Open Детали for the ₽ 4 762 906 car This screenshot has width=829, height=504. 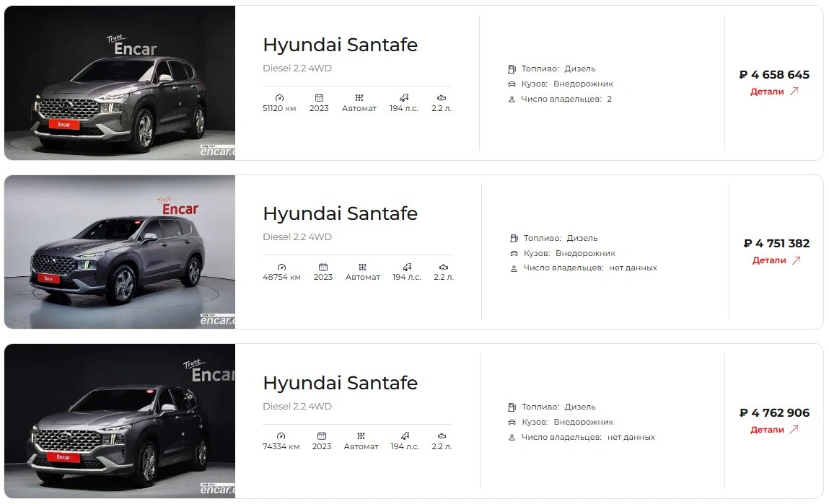pos(767,430)
